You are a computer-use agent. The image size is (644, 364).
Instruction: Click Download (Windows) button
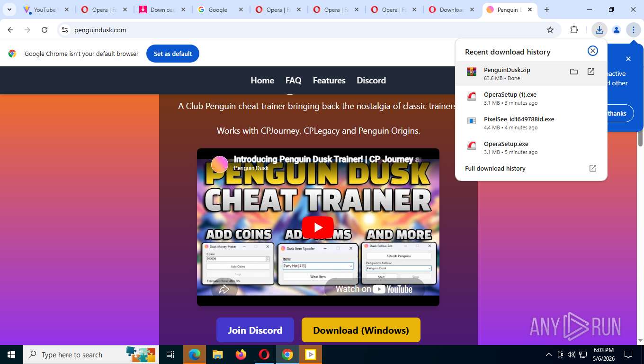click(361, 330)
